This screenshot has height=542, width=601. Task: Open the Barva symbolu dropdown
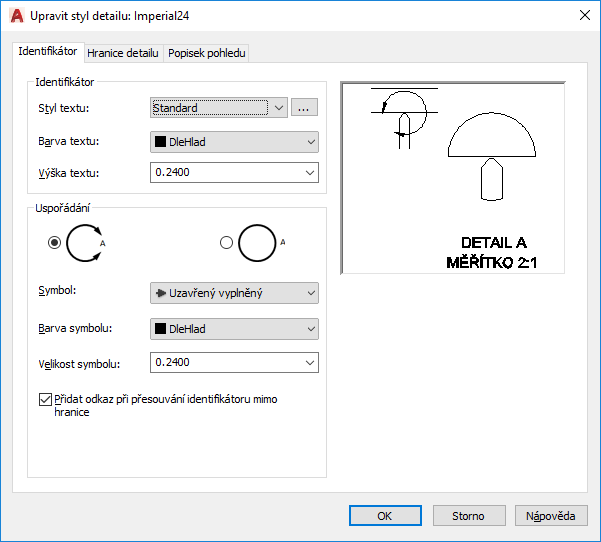pos(234,329)
